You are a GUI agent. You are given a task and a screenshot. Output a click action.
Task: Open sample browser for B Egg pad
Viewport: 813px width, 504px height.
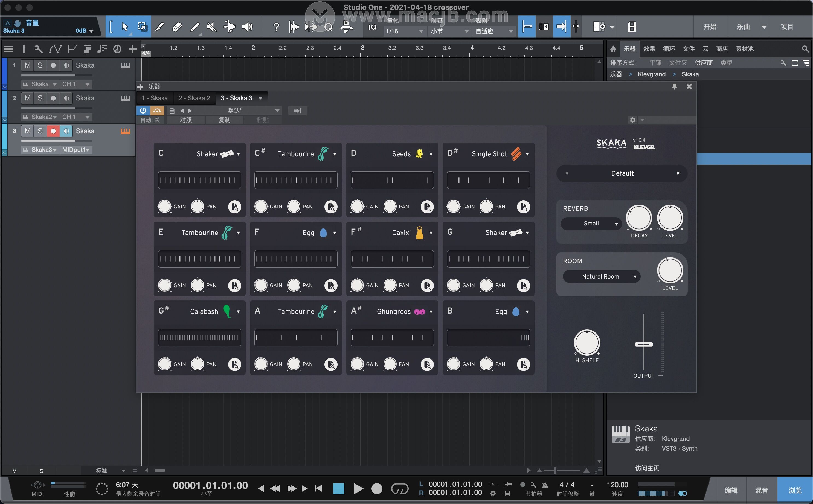[524, 364]
